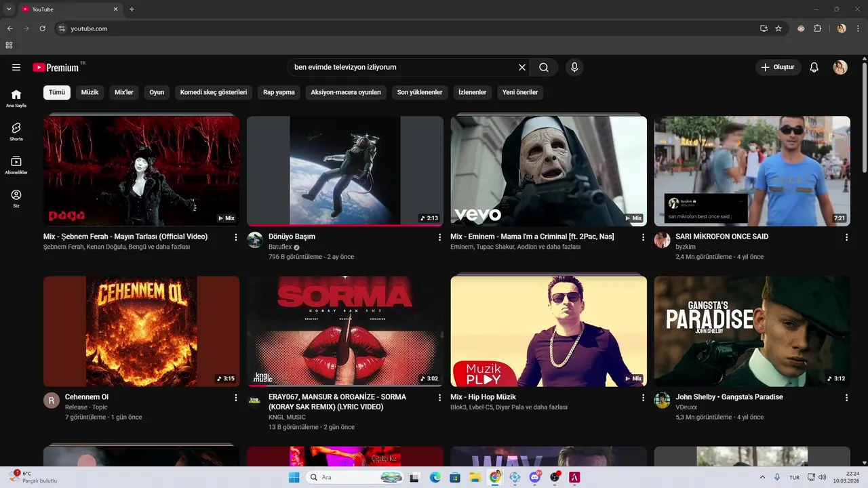Image resolution: width=868 pixels, height=488 pixels.
Task: Open the Batuflex channel name link
Action: pos(280,247)
